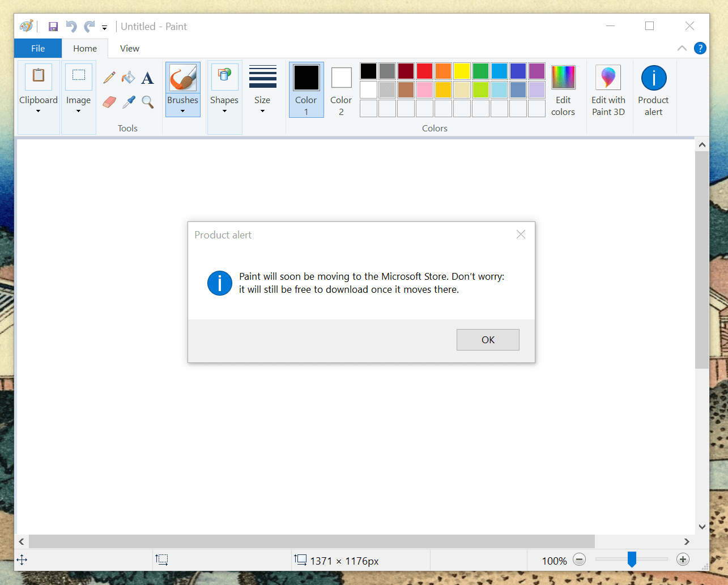Screen dimensions: 728x585
Task: Click the Undo arrow in the title bar
Action: (x=71, y=27)
